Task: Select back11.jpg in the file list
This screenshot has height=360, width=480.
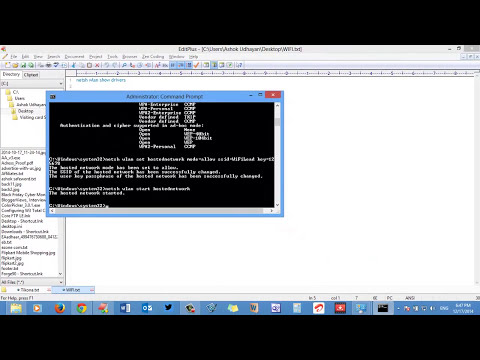Action: (11, 184)
